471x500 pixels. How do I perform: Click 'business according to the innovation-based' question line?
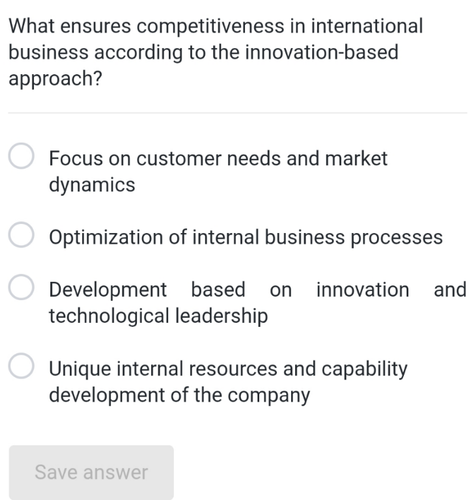tap(203, 53)
